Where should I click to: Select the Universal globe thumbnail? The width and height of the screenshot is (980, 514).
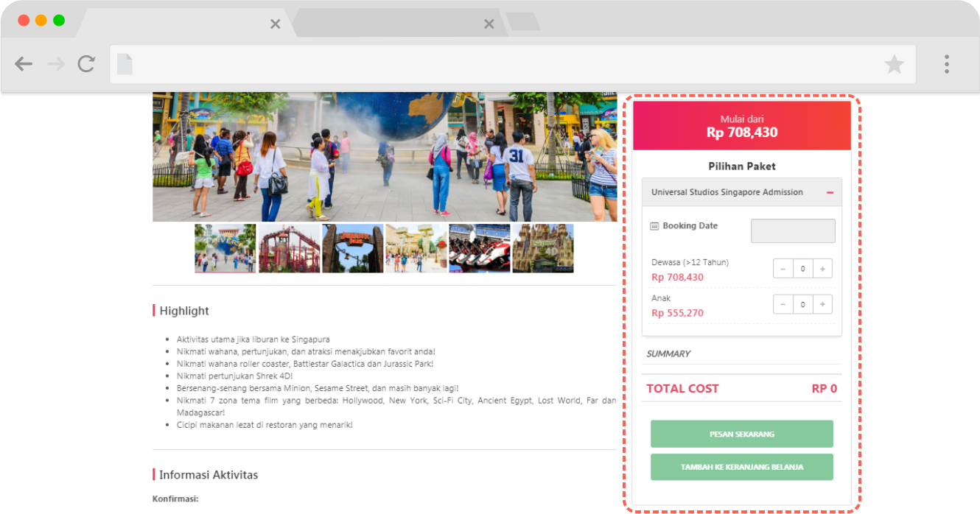pyautogui.click(x=225, y=248)
